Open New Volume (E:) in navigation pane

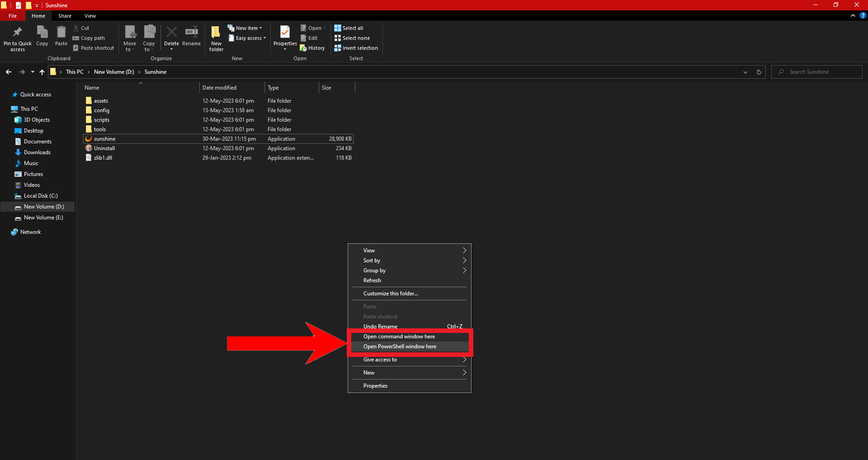coord(43,218)
